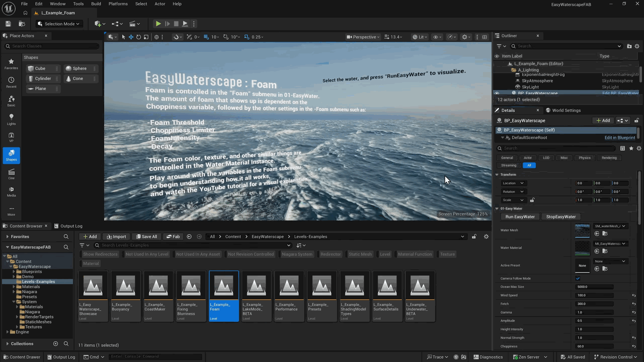This screenshot has width=644, height=362.
Task: Click Save All in Content Browser
Action: [146, 237]
